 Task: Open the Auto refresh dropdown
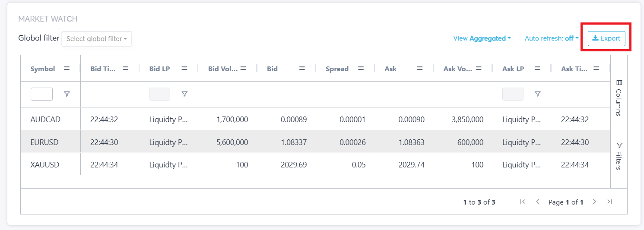(552, 38)
